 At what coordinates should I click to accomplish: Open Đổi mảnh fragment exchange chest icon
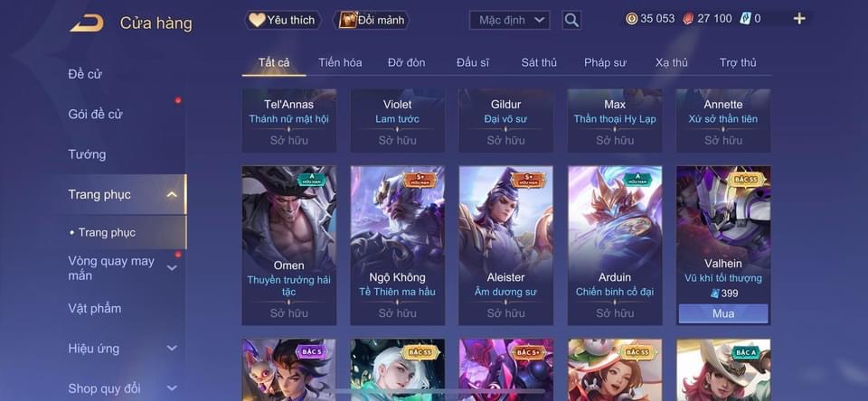click(x=347, y=20)
